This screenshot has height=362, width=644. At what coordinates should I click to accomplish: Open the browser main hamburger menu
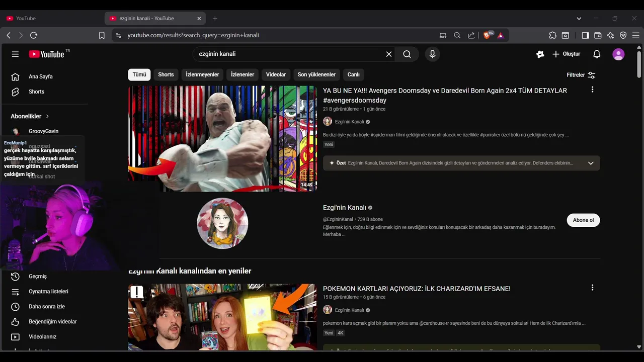point(635,35)
